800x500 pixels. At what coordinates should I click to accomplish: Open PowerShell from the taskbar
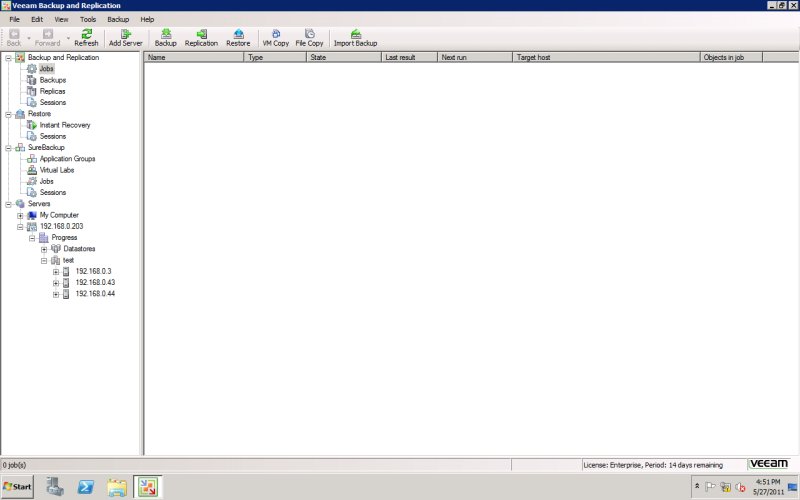tap(86, 487)
